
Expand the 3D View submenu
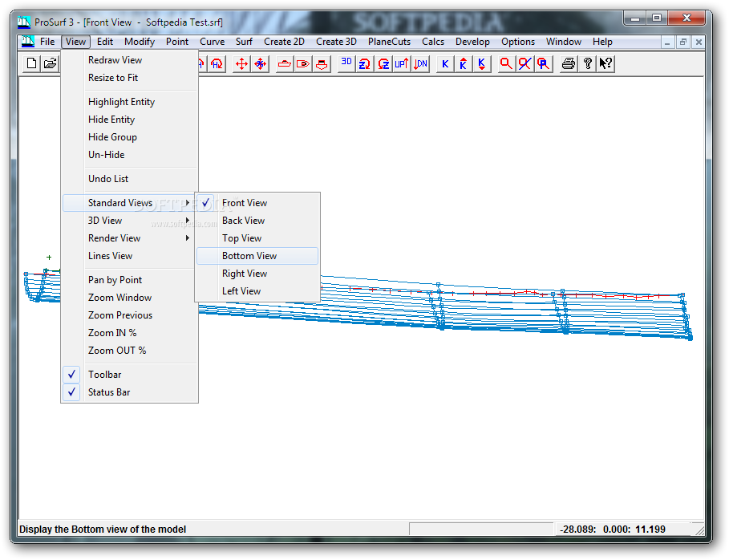click(x=130, y=221)
